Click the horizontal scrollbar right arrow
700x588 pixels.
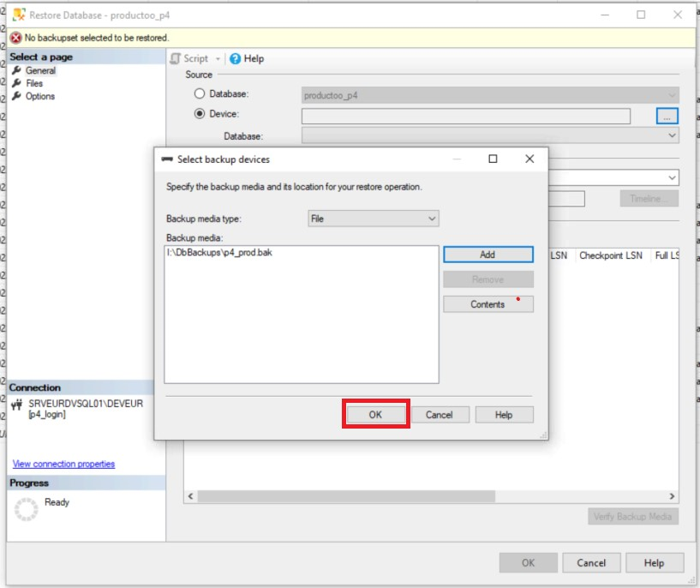[x=672, y=496]
